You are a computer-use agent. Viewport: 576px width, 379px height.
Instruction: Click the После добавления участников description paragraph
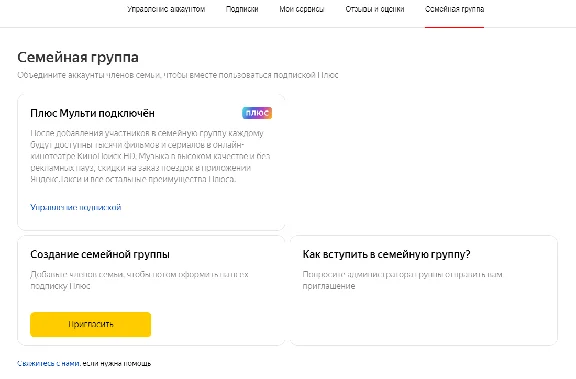[x=151, y=156]
